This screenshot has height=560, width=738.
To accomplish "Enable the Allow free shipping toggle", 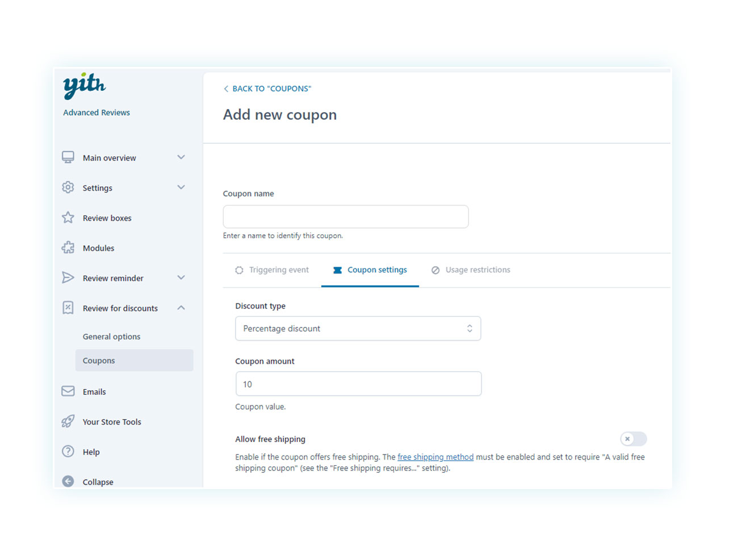I will coord(634,439).
